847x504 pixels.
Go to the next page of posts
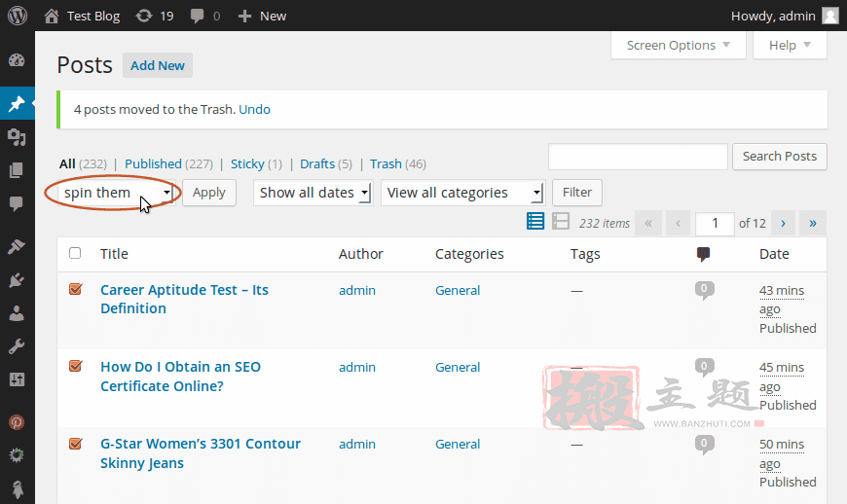pos(783,223)
